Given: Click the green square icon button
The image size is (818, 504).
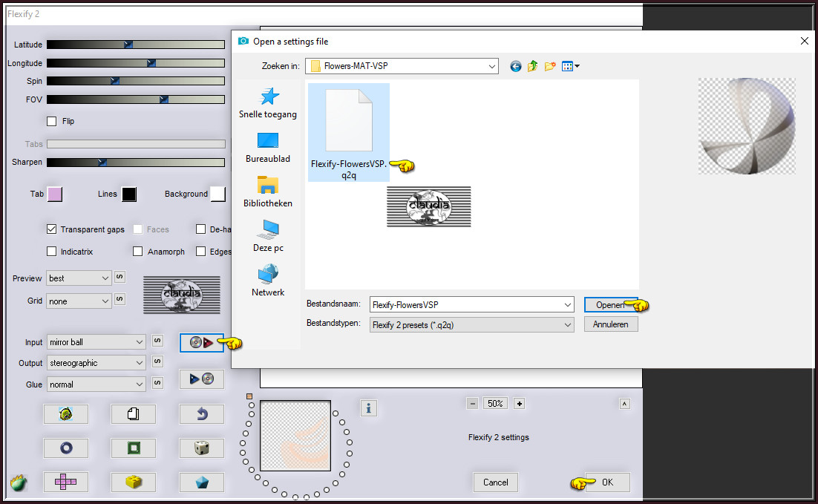Looking at the screenshot, I should tap(134, 448).
